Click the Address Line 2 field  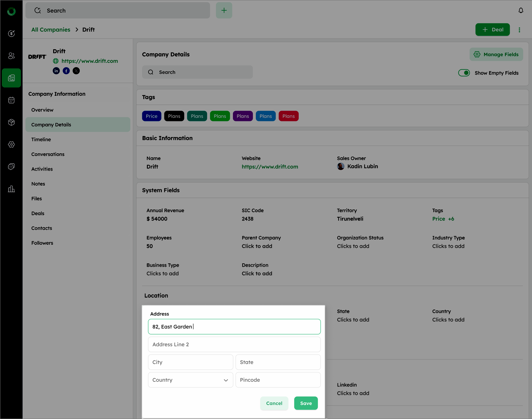coord(234,345)
